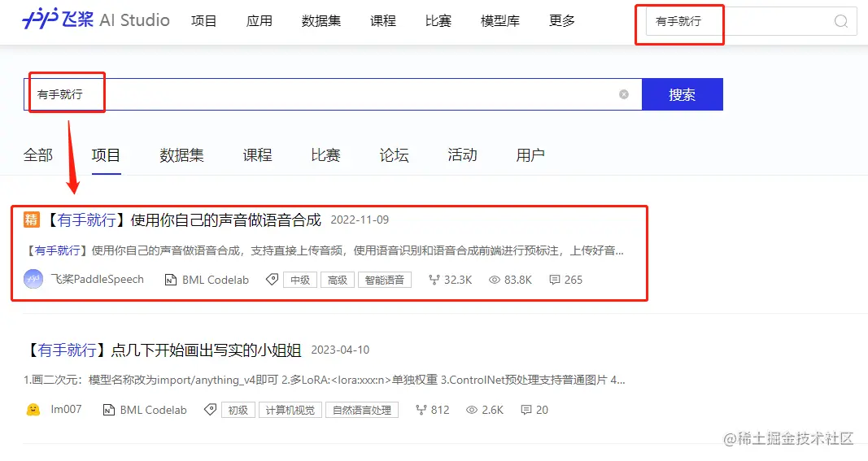Screen dimensions: 868x461
Task: Click the orange 精 badge on first result
Action: pos(32,220)
